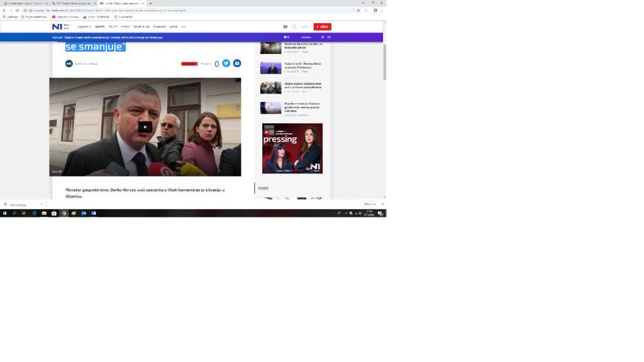Open Word from the taskbar
The image size is (644, 362).
click(93, 213)
